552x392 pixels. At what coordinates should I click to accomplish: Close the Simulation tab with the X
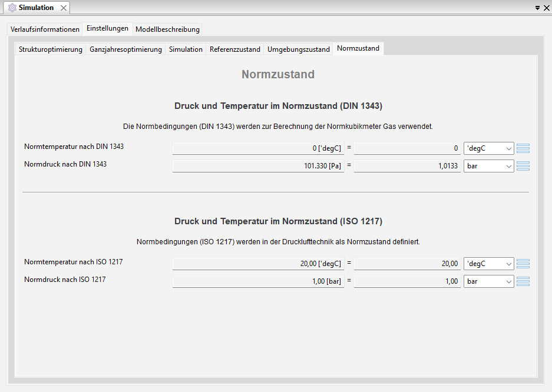(x=64, y=8)
